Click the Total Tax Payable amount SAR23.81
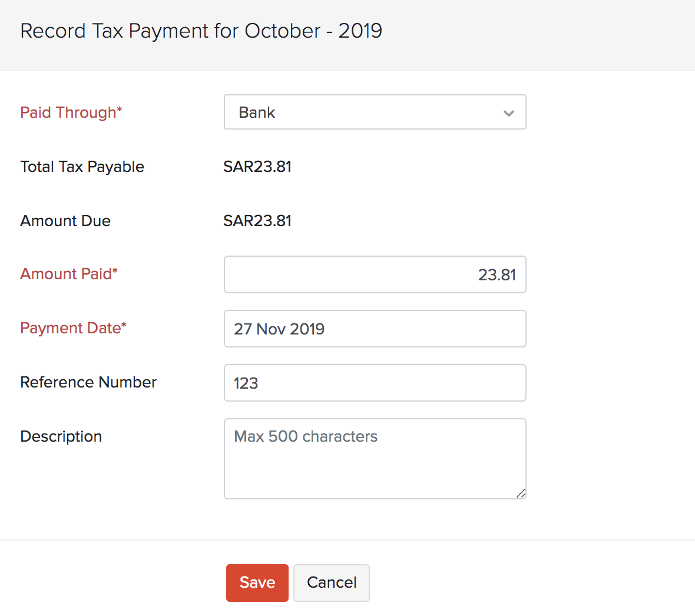This screenshot has width=695, height=616. pyautogui.click(x=257, y=167)
